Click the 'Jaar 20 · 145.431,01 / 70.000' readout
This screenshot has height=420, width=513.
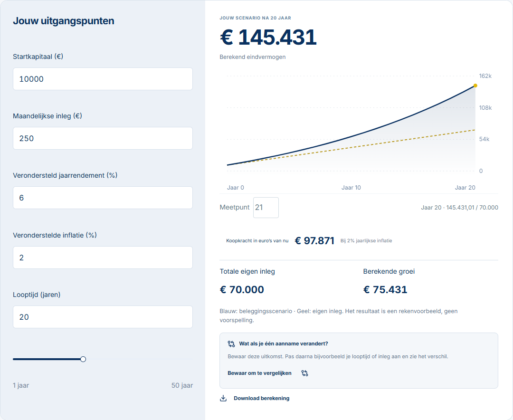459,208
